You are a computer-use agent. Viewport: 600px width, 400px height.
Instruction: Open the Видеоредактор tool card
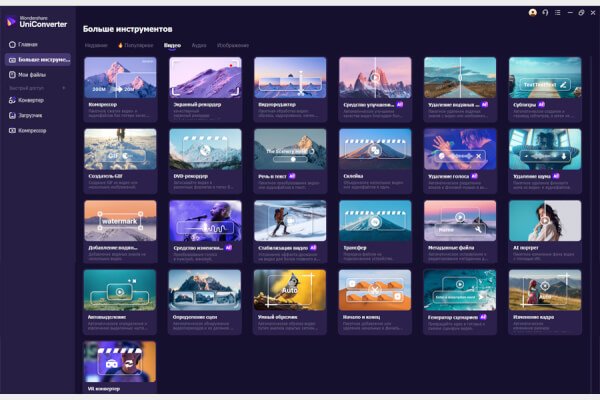click(290, 89)
